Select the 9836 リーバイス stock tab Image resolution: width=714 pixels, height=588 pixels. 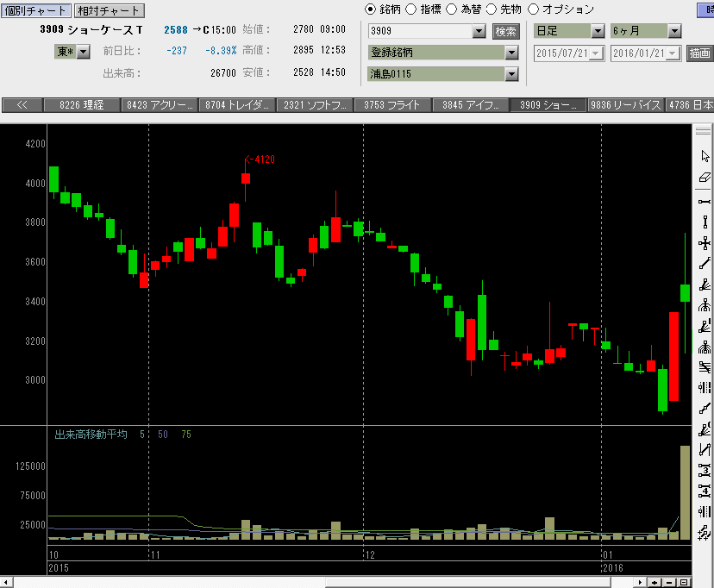tap(626, 105)
